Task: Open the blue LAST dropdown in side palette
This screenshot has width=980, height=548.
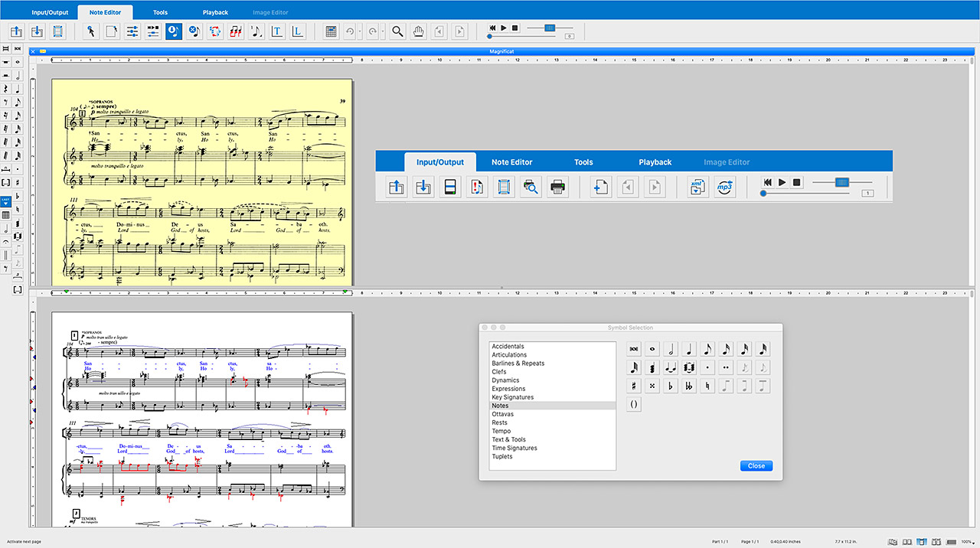Action: pos(5,201)
